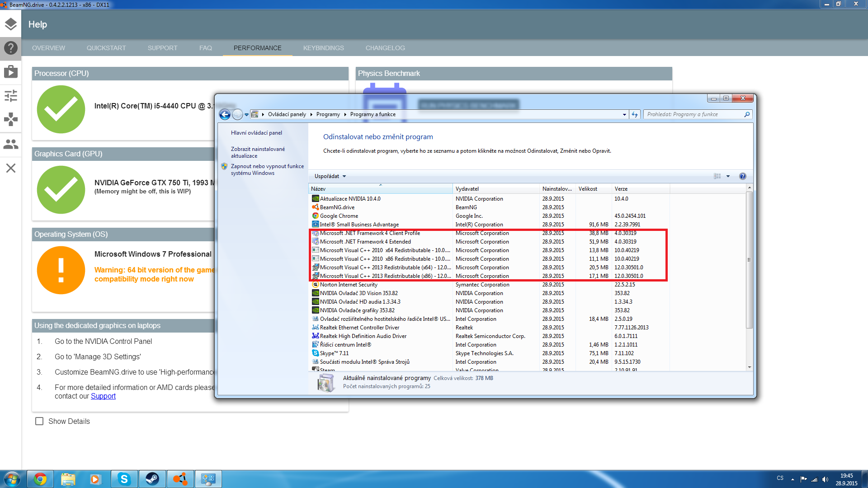The image size is (868, 488).
Task: Click Zapnout nebo vypnout funkce systému Windows
Action: coord(267,169)
